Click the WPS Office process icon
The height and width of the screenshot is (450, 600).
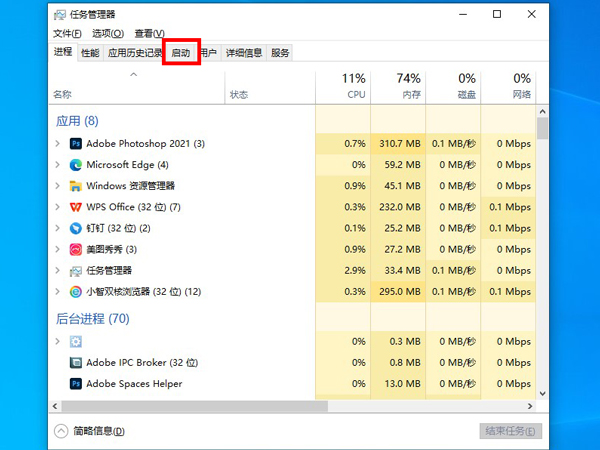[76, 207]
